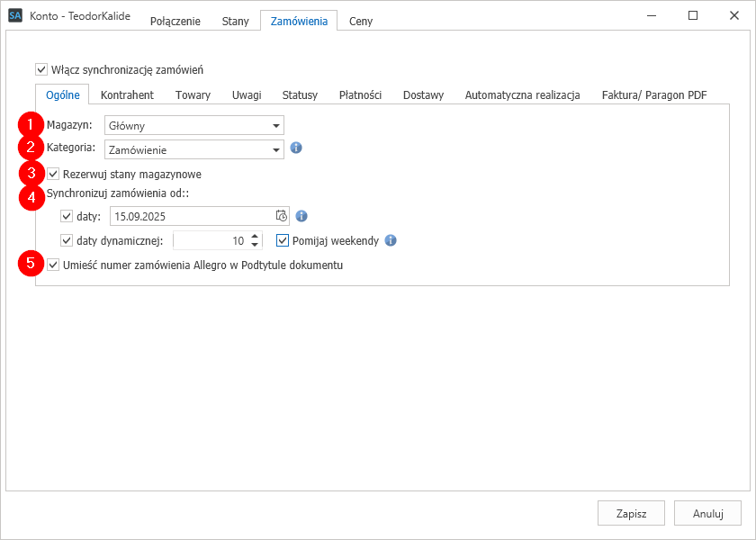Image resolution: width=756 pixels, height=540 pixels.
Task: Switch to the Ceny tab
Action: coord(361,22)
